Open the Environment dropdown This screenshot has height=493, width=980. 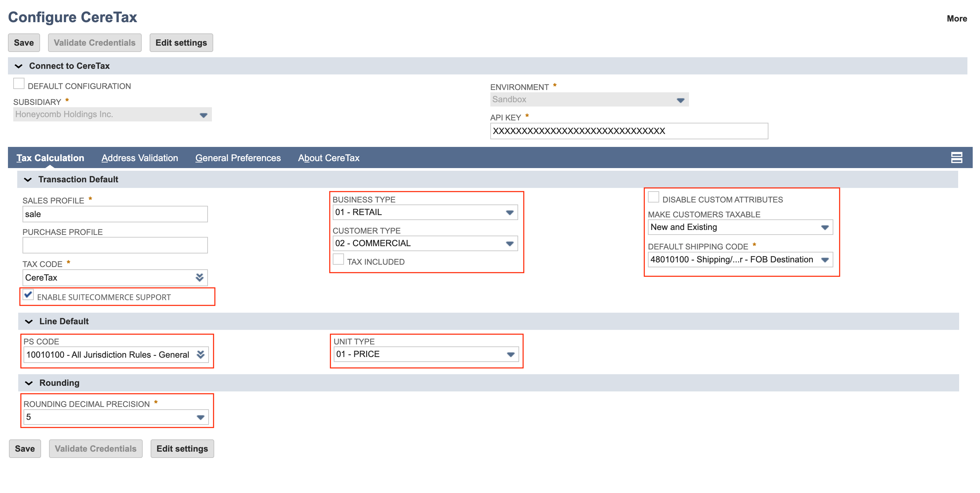589,100
